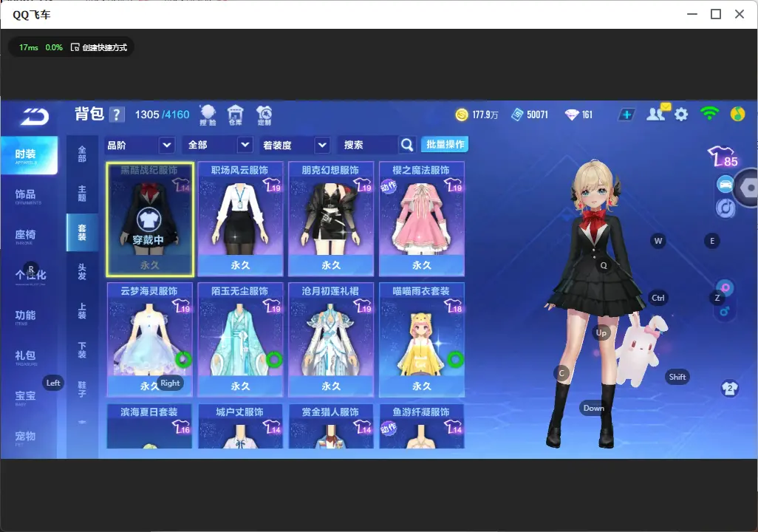Select the 喵喵雨衣套装 outfit card

click(422, 339)
